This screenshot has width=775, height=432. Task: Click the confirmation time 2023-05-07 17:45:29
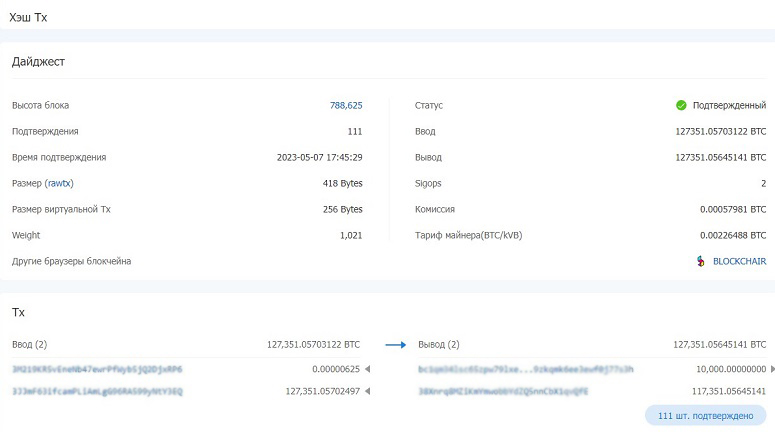click(319, 158)
